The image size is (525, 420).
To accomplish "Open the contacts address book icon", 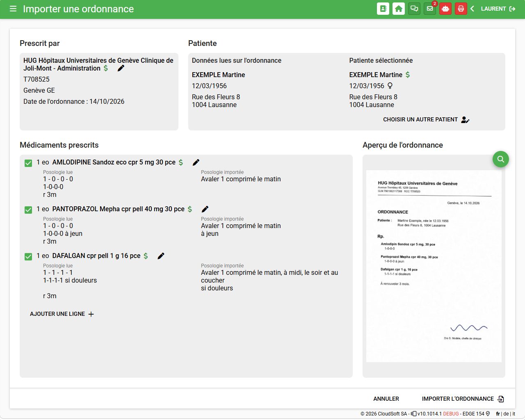I will tap(383, 9).
